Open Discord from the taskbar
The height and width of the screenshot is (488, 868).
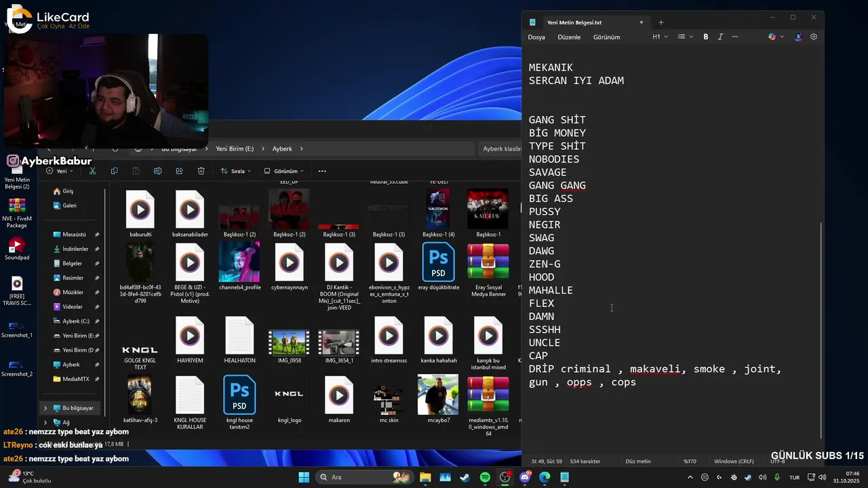pos(525,477)
